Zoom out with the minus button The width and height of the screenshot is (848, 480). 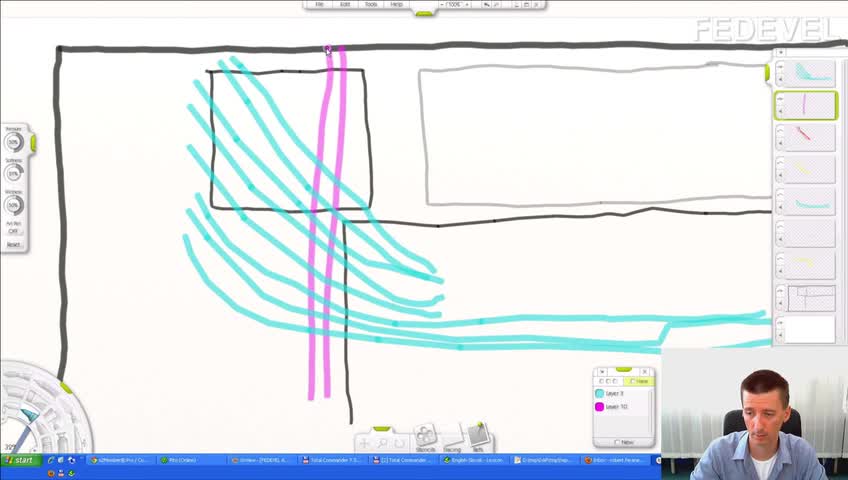tap(442, 4)
